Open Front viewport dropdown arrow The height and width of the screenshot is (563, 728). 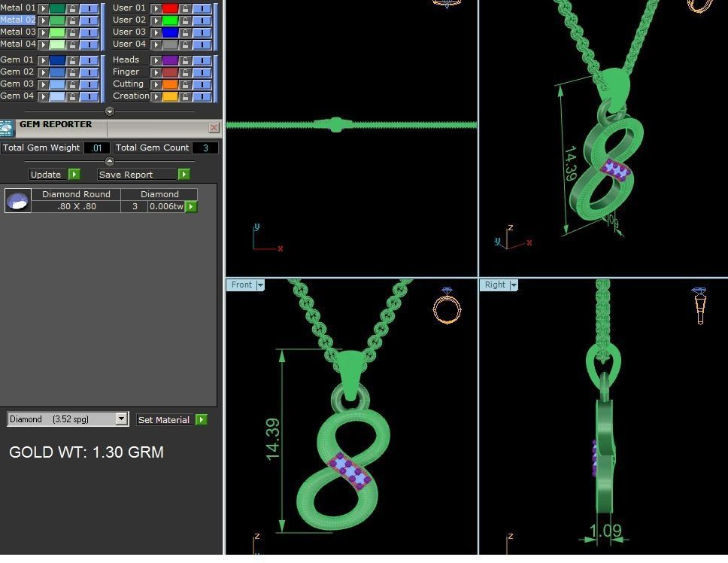point(260,285)
